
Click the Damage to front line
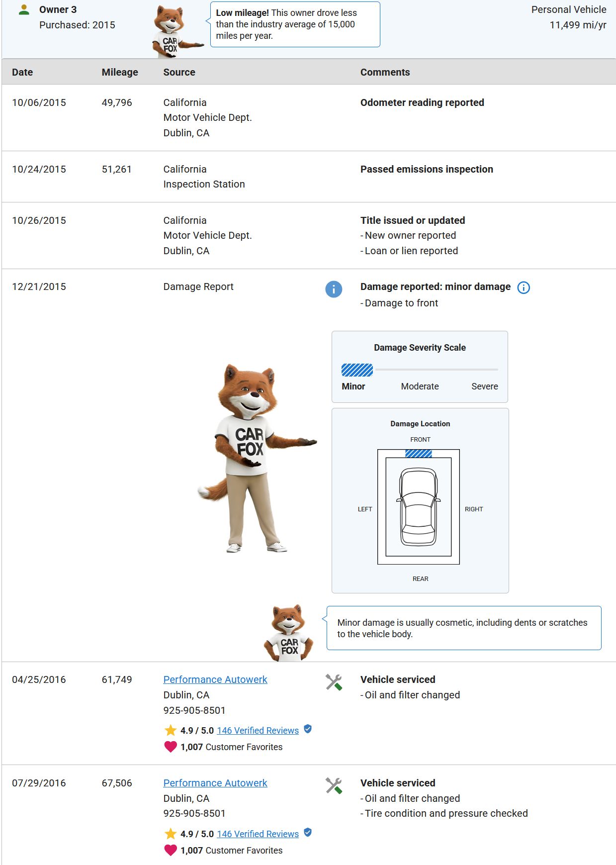[399, 303]
